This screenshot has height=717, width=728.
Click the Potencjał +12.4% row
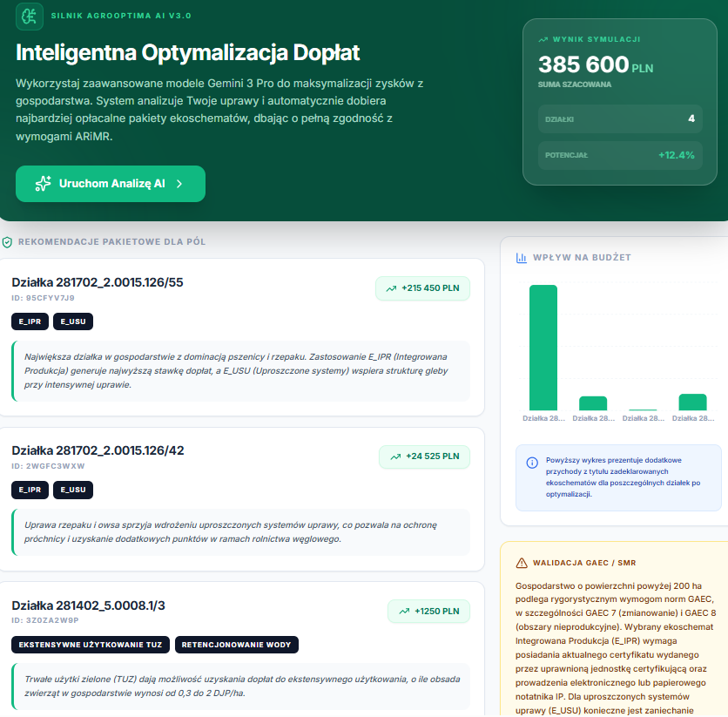pyautogui.click(x=617, y=156)
